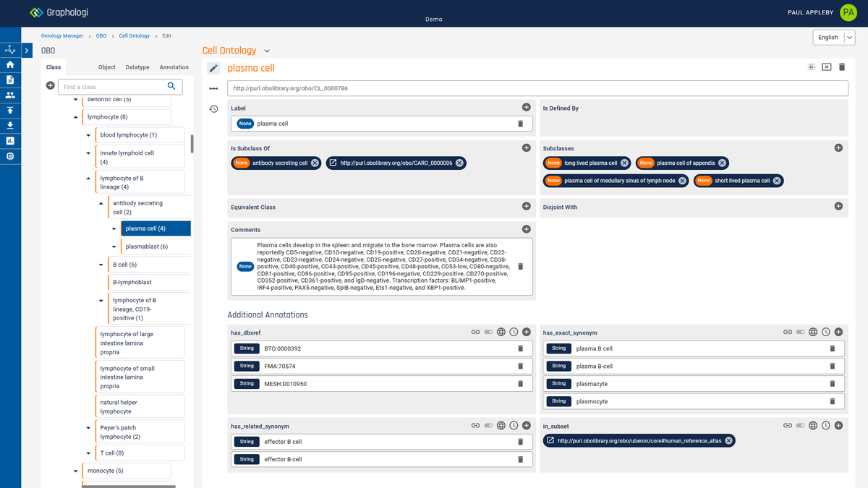Add a new class with plus icon
Screen dimensions: 868x488
click(51, 86)
